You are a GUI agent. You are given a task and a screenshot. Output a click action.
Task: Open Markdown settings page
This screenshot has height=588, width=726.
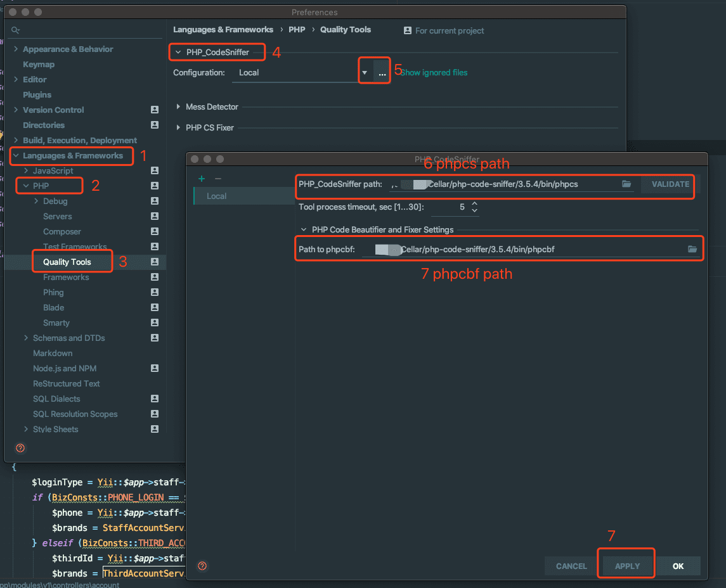53,353
